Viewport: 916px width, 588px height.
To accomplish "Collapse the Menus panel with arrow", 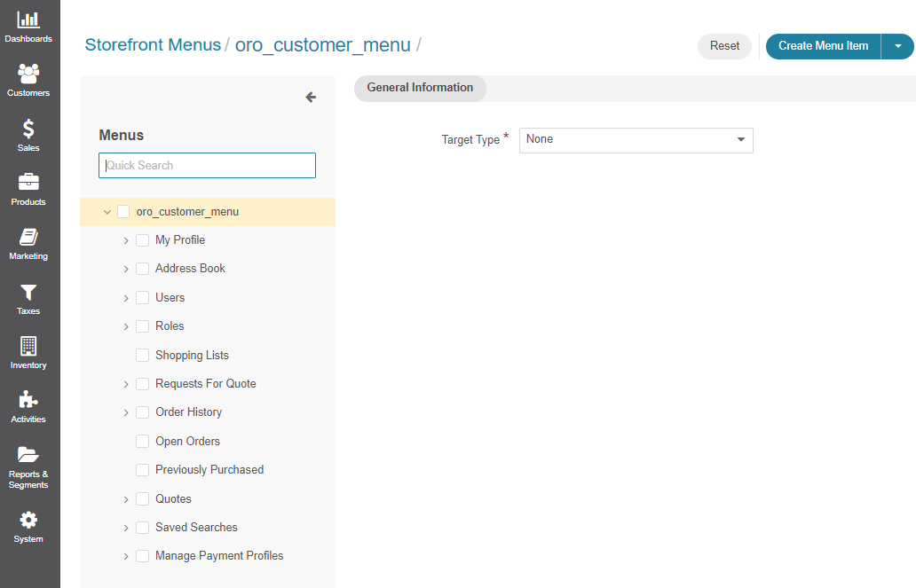I will [311, 98].
